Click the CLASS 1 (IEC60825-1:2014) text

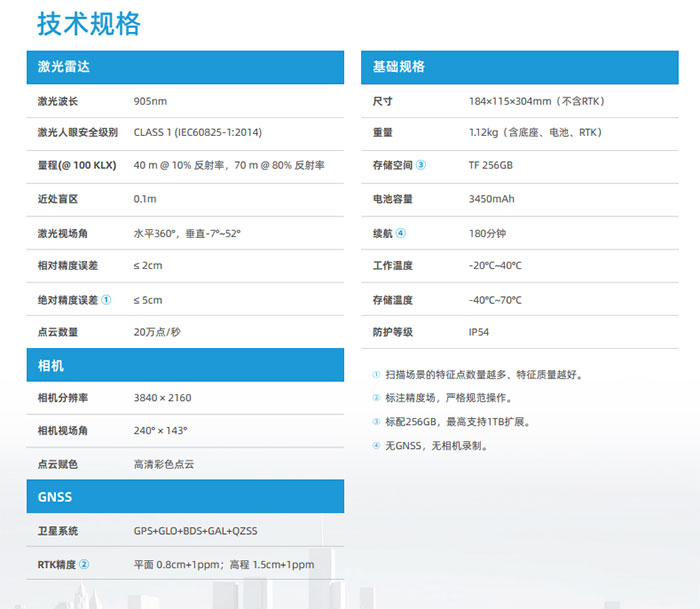(197, 132)
